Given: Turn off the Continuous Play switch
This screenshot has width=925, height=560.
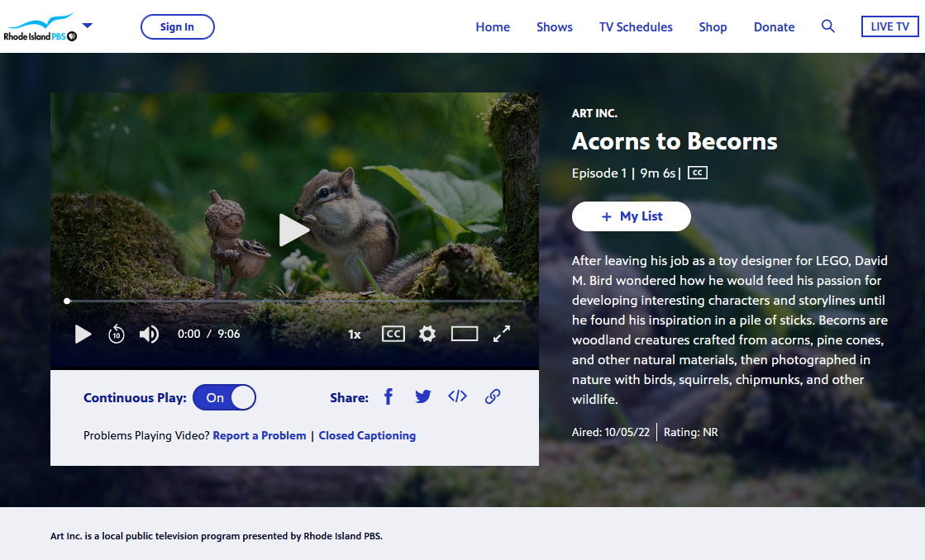Looking at the screenshot, I should [224, 397].
